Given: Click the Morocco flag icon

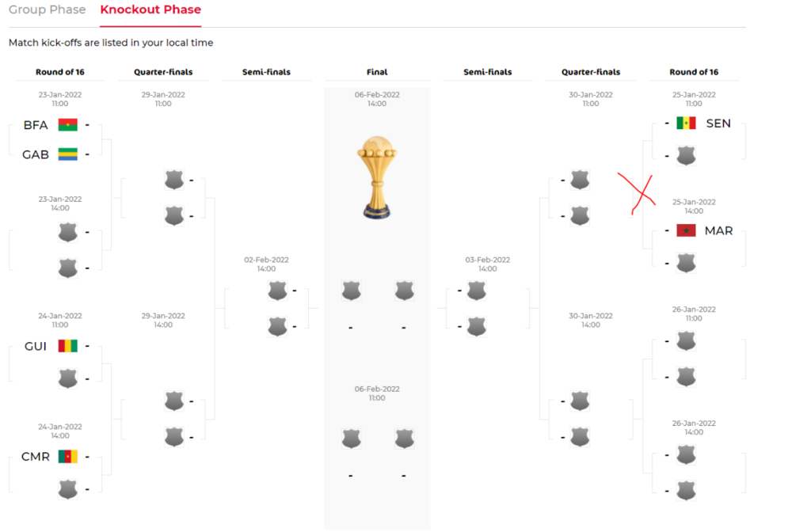Looking at the screenshot, I should tap(686, 230).
